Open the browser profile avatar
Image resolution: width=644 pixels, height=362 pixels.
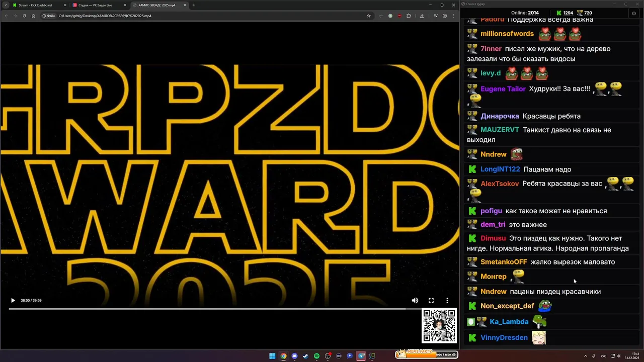[444, 16]
